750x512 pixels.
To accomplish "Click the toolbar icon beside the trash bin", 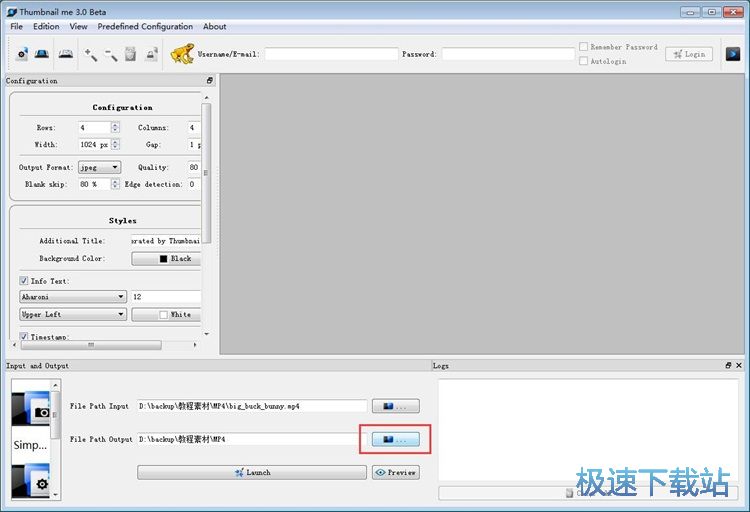I will tap(152, 54).
